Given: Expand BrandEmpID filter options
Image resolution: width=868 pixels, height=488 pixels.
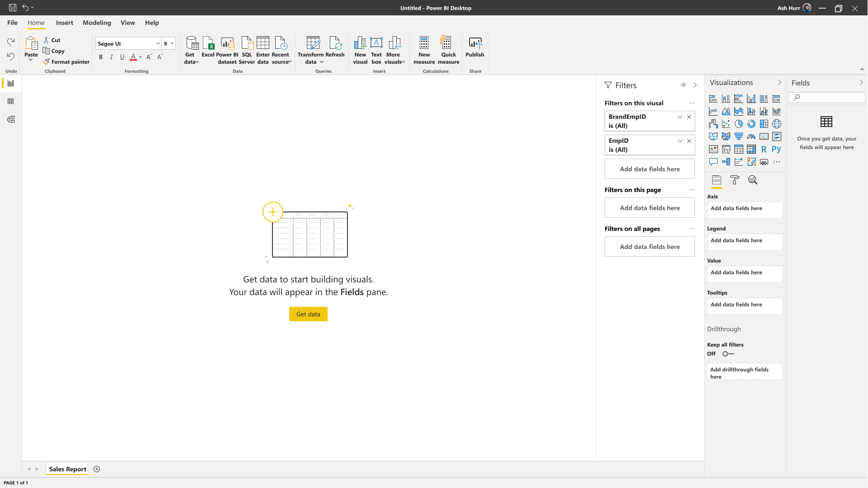Looking at the screenshot, I should click(x=680, y=117).
